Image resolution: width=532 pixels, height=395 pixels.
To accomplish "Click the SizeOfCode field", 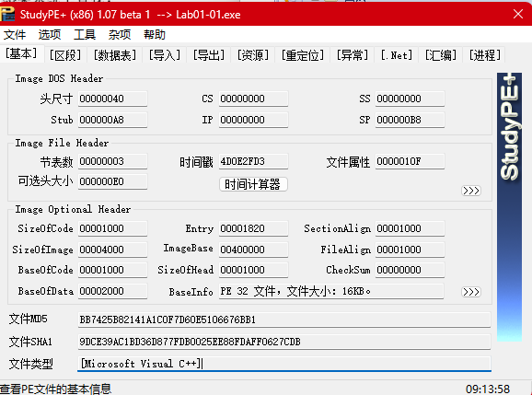I will pos(112,228).
